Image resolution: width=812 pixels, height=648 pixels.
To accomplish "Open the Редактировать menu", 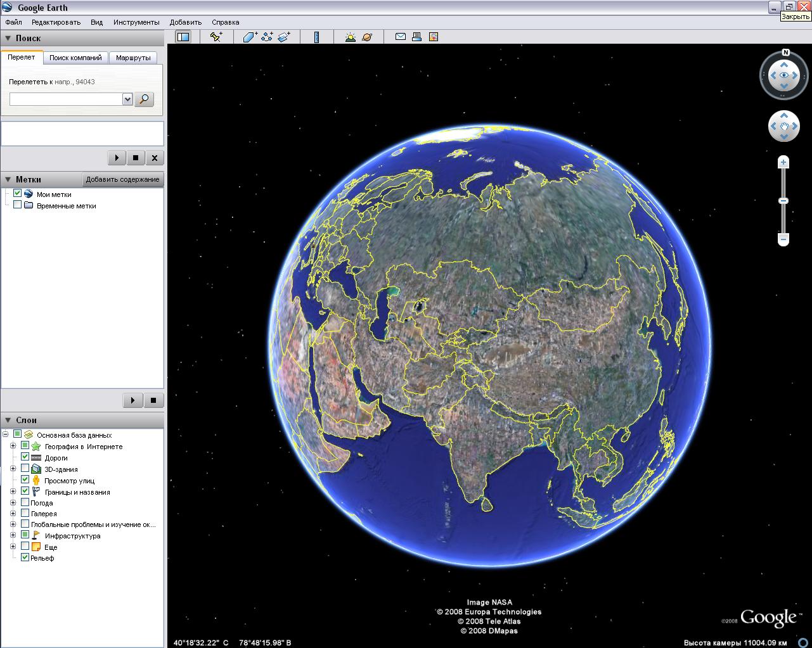I will click(56, 22).
